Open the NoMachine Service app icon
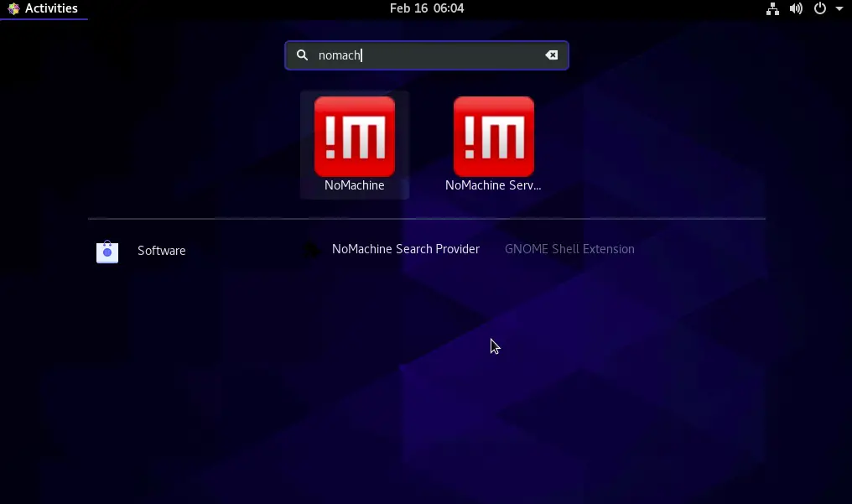Viewport: 852px width, 504px height. (x=493, y=136)
